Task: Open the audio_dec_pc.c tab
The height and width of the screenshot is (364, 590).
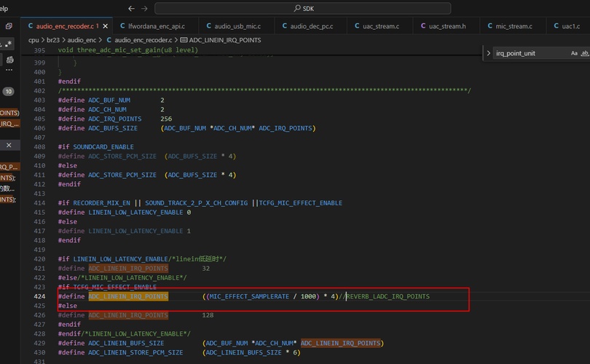Action: [312, 26]
